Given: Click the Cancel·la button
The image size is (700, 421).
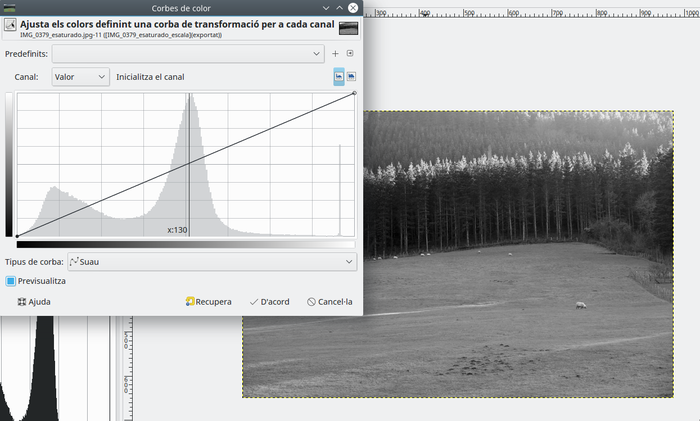Looking at the screenshot, I should pyautogui.click(x=330, y=302).
